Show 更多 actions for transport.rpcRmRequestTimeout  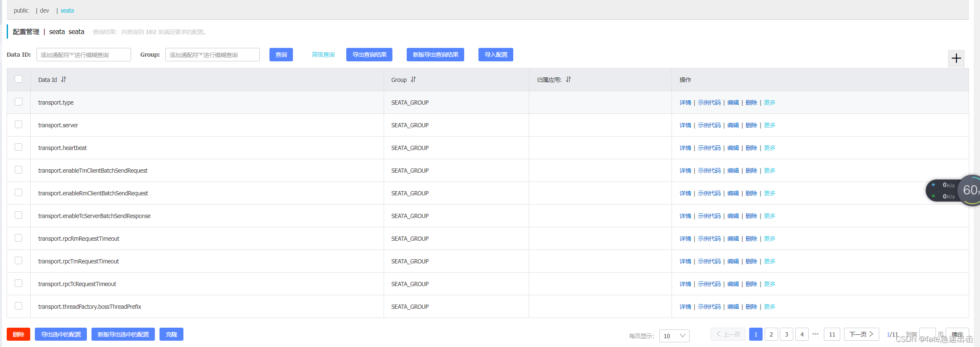pyautogui.click(x=770, y=239)
